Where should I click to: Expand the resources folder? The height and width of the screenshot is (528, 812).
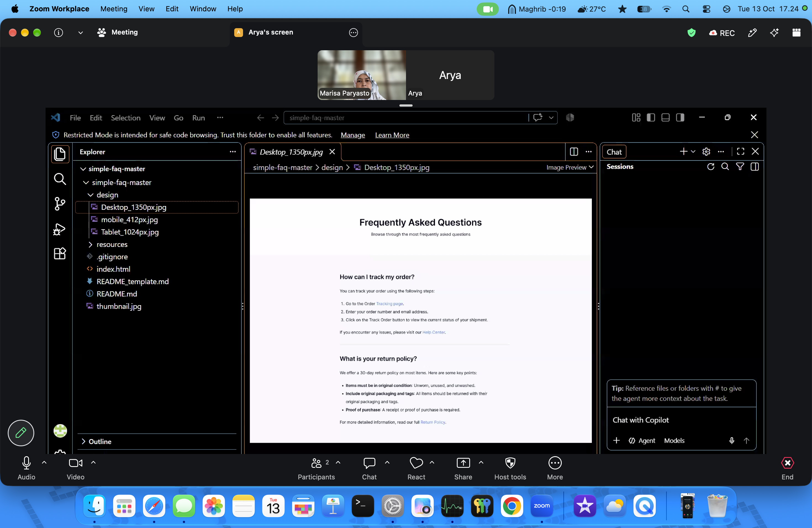pyautogui.click(x=90, y=244)
